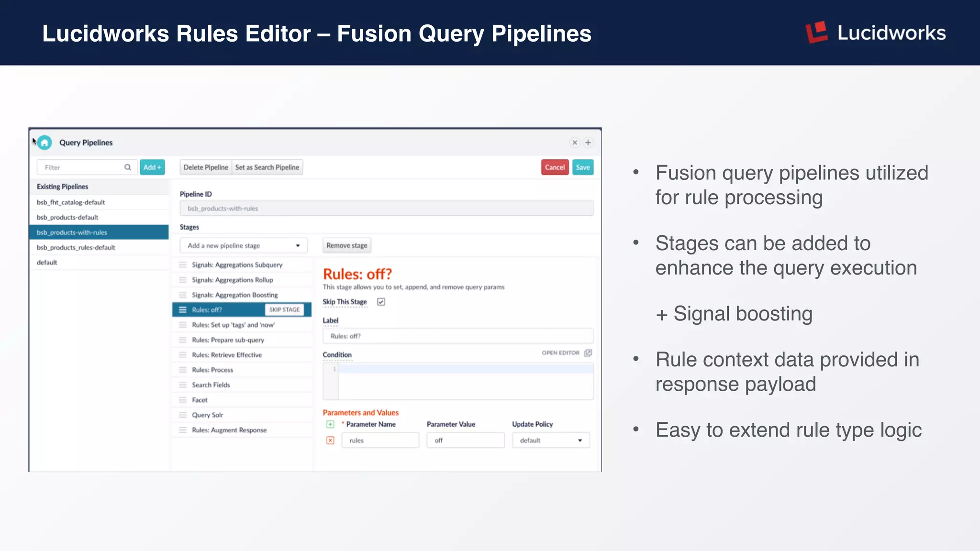This screenshot has width=980, height=551.
Task: Click drag handle of Signals: Aggregations Subquery
Action: 183,265
